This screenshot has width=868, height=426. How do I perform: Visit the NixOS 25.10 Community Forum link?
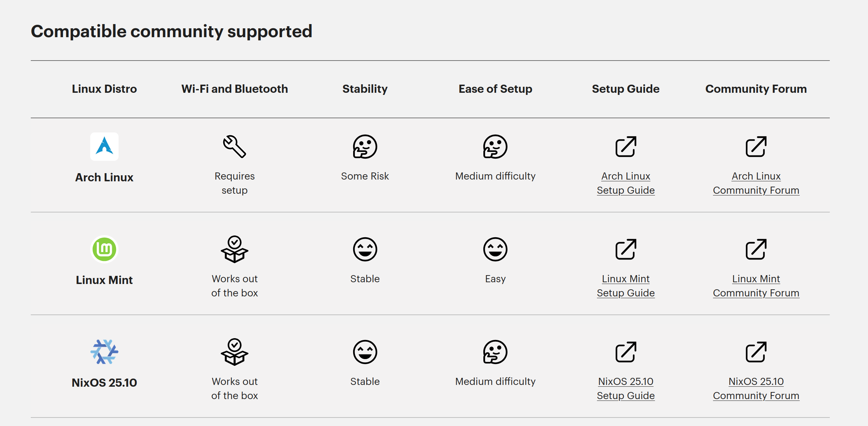(x=756, y=388)
